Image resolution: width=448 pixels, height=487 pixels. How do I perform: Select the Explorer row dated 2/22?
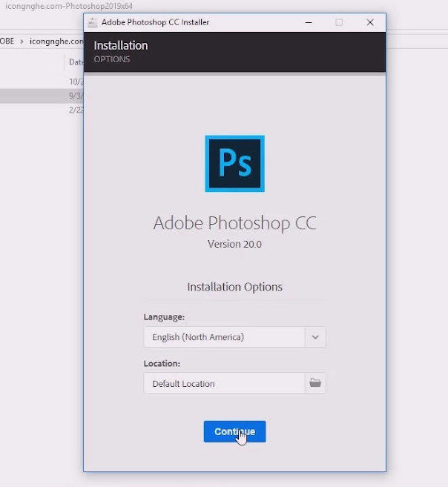pyautogui.click(x=42, y=110)
